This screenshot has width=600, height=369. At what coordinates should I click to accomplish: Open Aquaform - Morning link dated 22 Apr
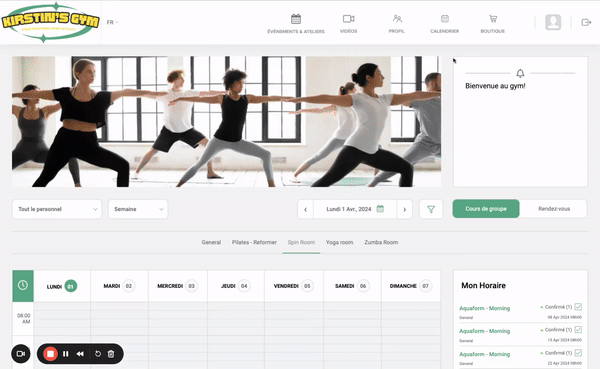(x=484, y=354)
